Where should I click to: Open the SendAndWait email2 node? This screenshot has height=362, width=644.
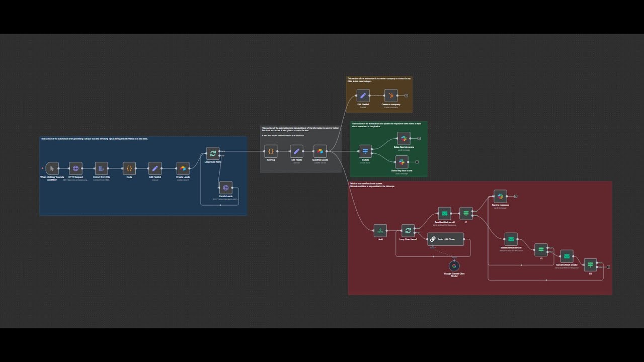pos(567,256)
